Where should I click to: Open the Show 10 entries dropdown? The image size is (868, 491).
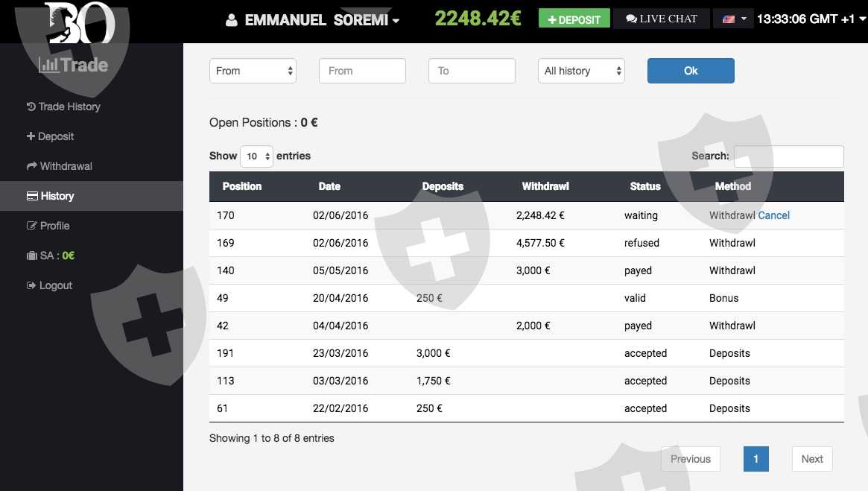257,156
